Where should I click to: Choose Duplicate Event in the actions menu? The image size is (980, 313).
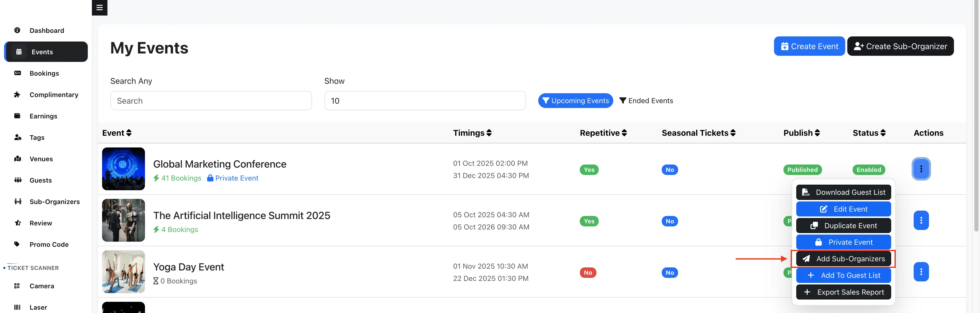(x=843, y=226)
